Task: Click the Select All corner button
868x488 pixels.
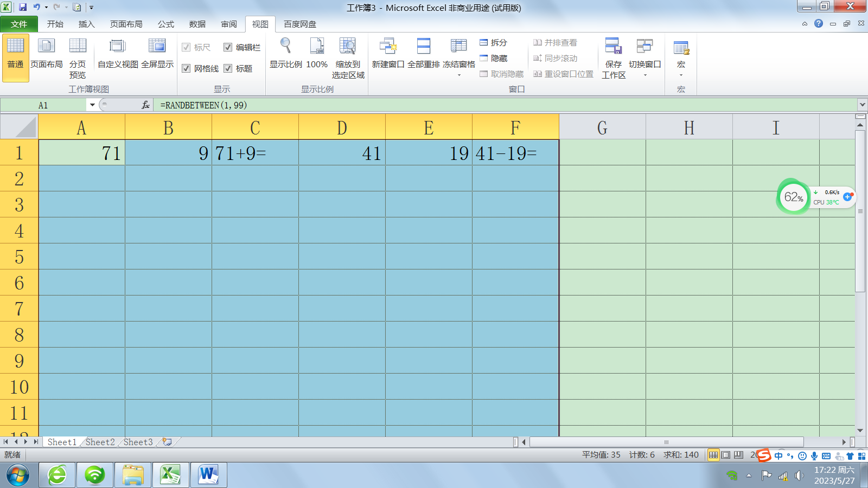Action: click(19, 127)
